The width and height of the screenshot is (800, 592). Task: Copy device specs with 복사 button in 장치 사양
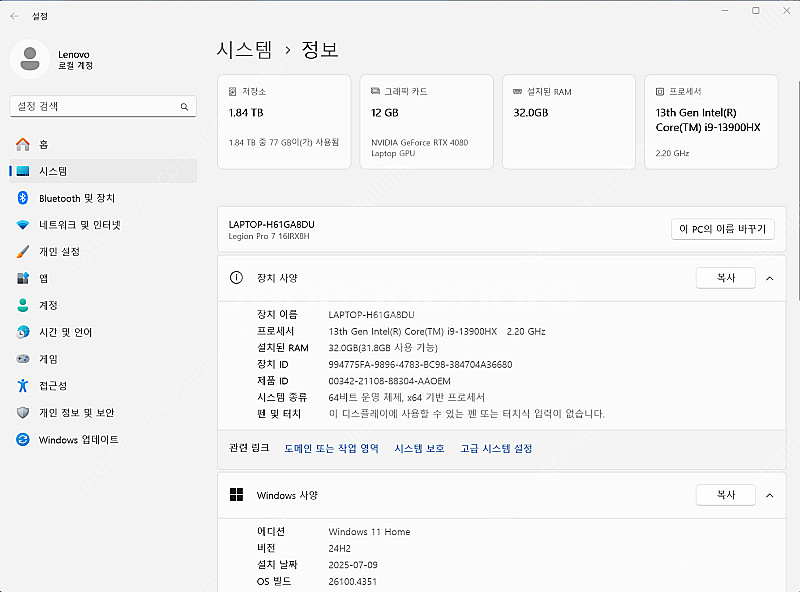point(726,278)
